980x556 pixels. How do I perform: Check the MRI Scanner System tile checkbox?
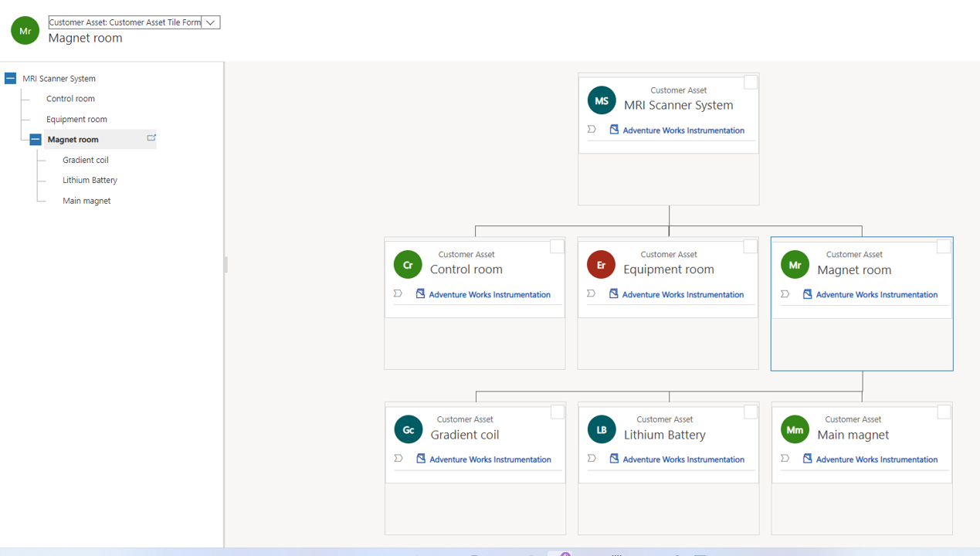(x=751, y=83)
